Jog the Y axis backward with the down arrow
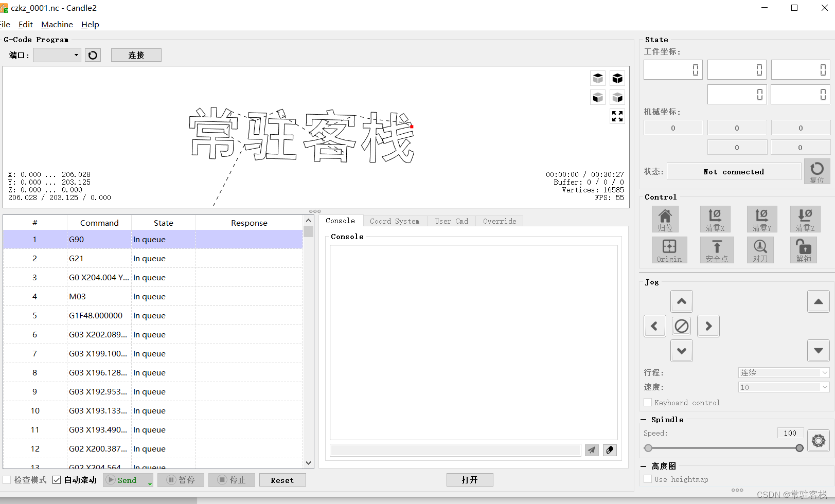The width and height of the screenshot is (835, 504). point(682,351)
